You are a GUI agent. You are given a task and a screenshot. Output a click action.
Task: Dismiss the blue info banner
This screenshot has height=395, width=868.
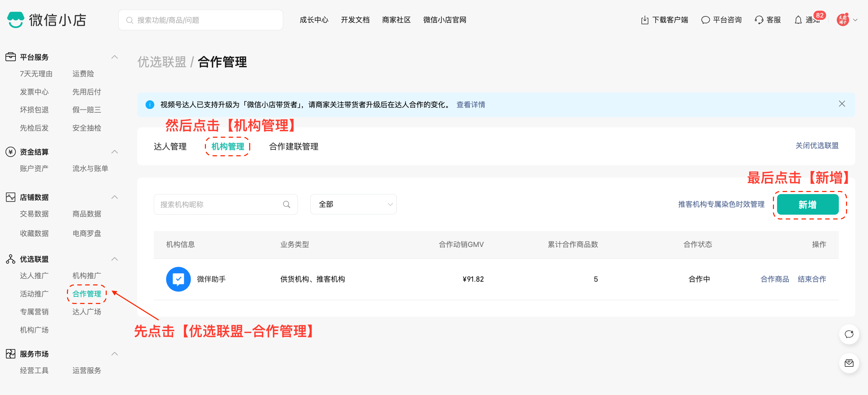point(842,104)
